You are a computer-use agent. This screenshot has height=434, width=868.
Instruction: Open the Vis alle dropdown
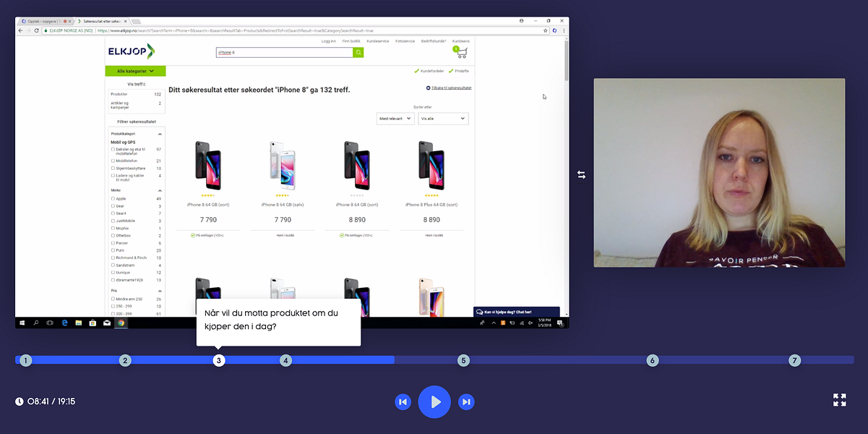(443, 119)
